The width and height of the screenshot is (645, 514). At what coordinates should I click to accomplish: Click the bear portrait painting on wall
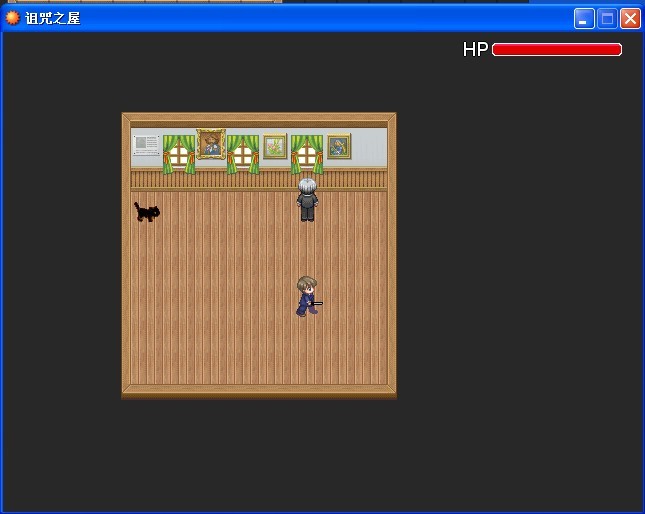[211, 144]
